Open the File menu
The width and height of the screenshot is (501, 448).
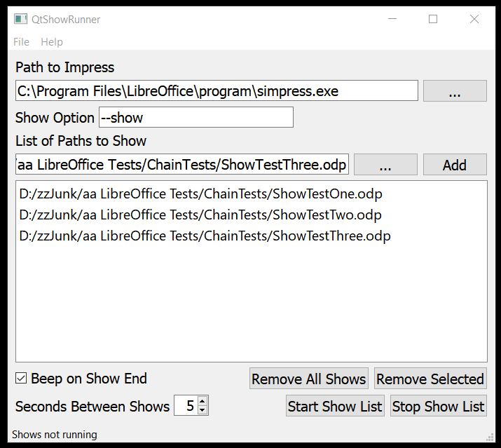(21, 42)
